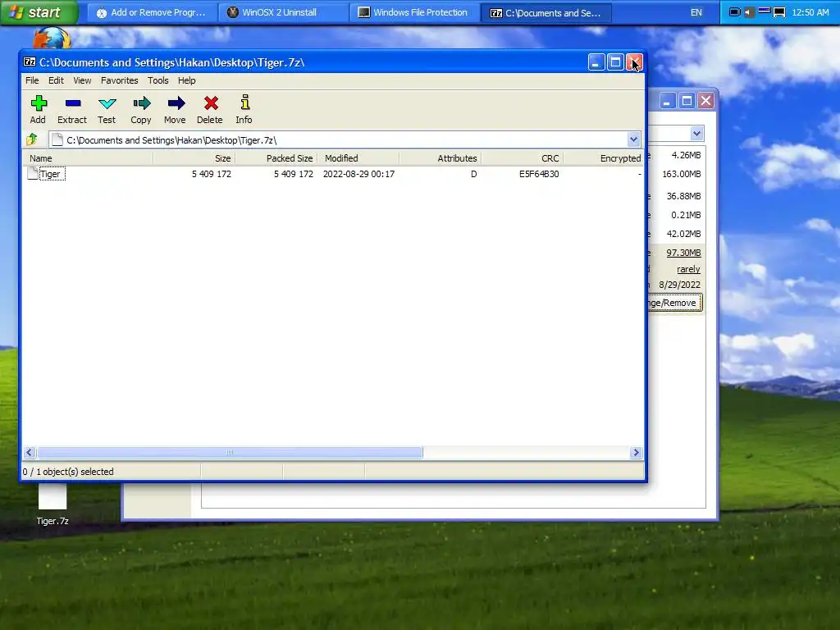Expand the dropdown in Add or Remove Programs window

[696, 134]
